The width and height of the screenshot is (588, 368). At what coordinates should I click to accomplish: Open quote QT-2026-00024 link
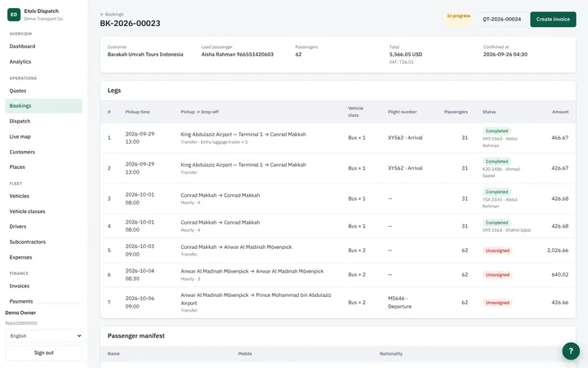click(x=501, y=19)
